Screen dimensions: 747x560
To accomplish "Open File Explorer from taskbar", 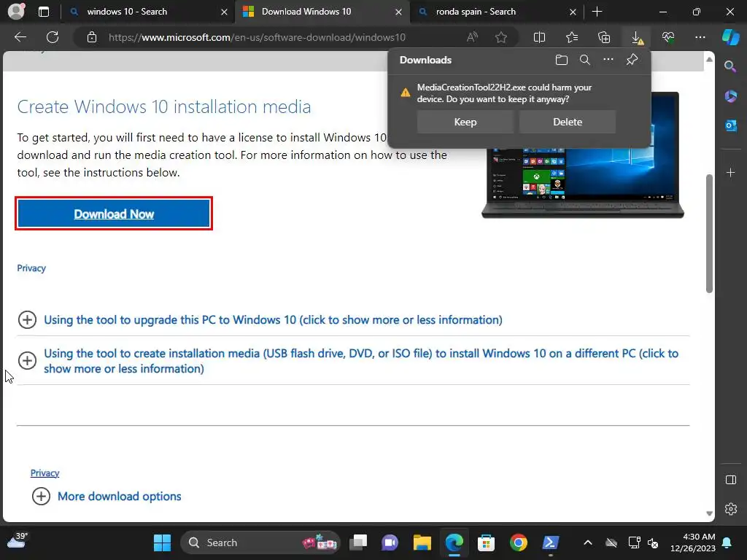I will pos(422,542).
